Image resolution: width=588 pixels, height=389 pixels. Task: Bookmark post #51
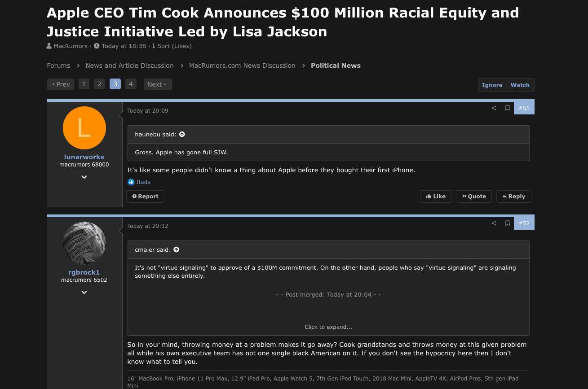click(507, 108)
